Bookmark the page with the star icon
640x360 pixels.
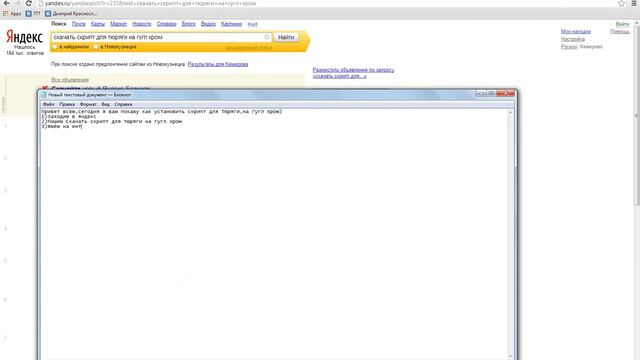(x=621, y=3)
